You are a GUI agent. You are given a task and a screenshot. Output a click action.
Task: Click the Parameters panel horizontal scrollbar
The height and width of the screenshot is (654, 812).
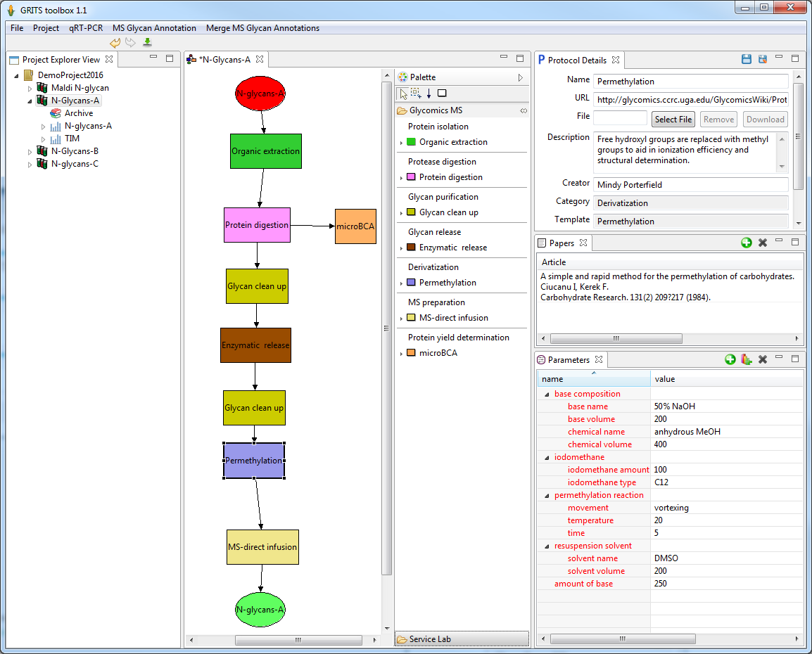[x=623, y=639]
